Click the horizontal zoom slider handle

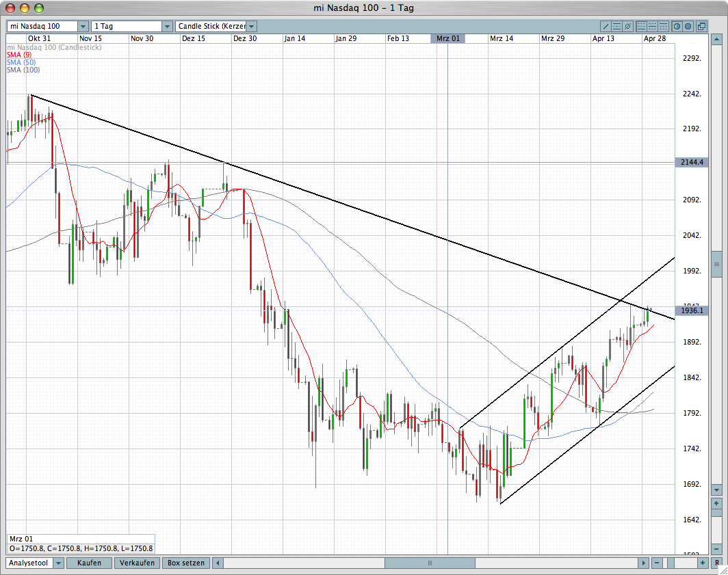point(671,563)
